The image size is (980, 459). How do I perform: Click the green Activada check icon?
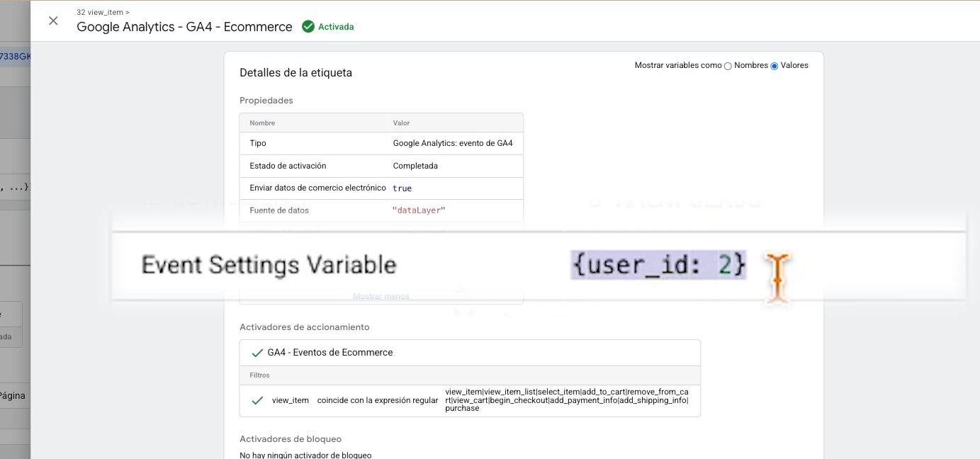[308, 26]
